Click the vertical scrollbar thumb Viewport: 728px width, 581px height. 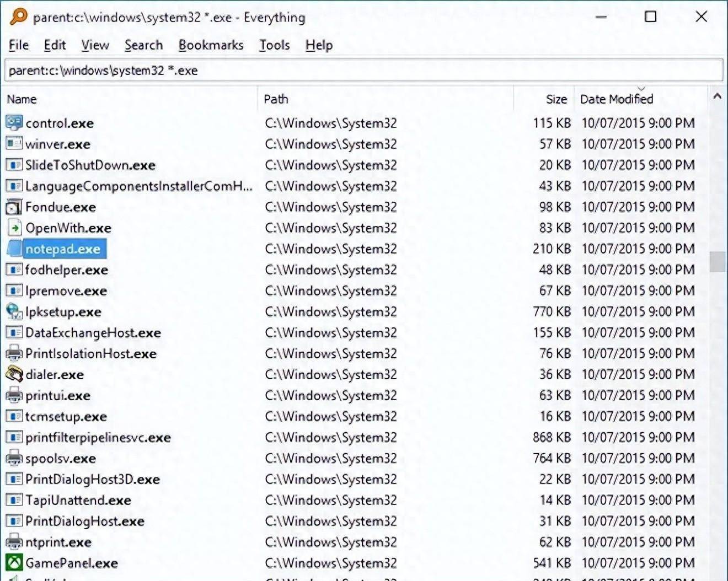tap(717, 262)
